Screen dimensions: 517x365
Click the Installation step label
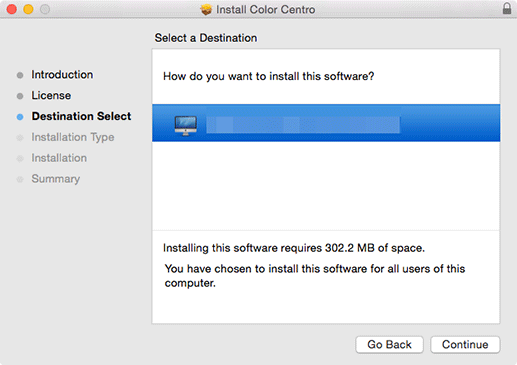coord(59,158)
